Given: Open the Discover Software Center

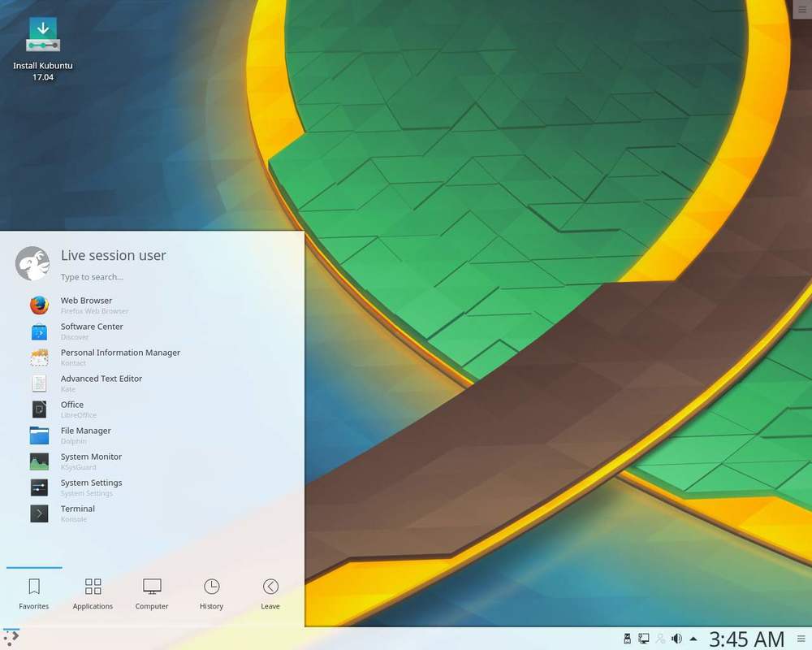Looking at the screenshot, I should (x=92, y=331).
